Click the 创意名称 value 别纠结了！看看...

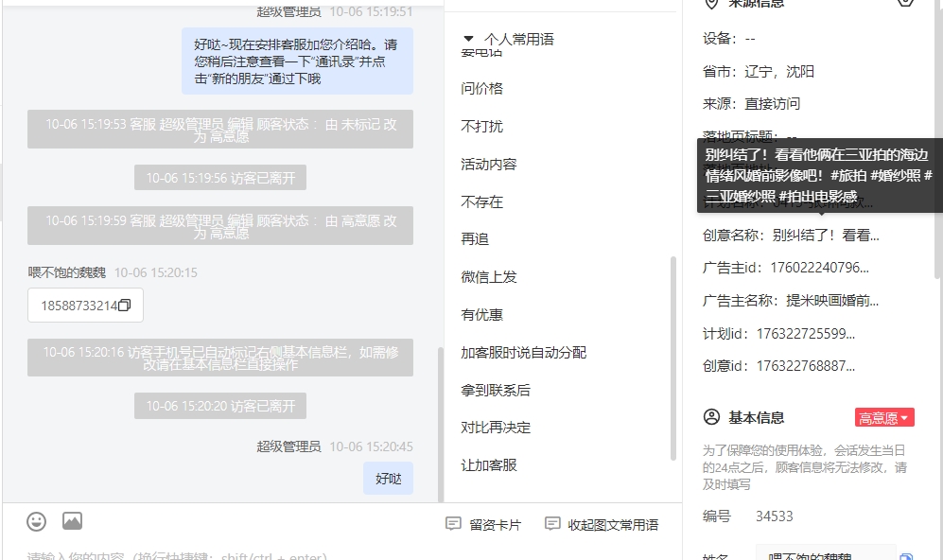(x=826, y=236)
